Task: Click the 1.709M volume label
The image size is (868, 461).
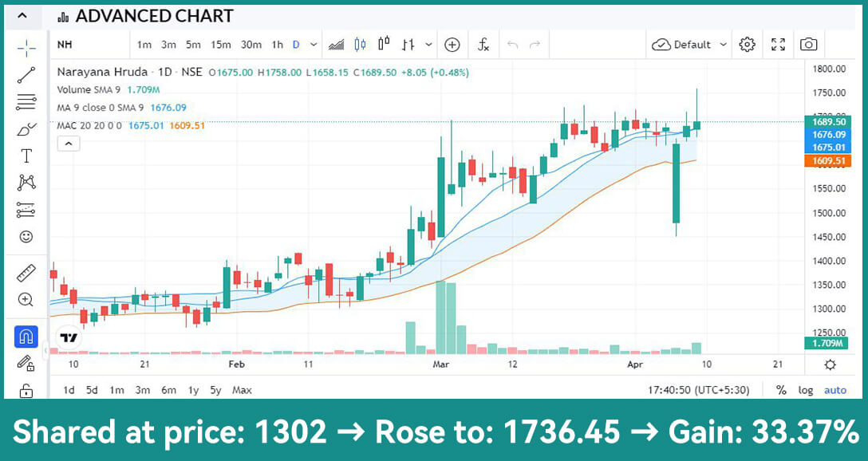Action: pyautogui.click(x=828, y=344)
